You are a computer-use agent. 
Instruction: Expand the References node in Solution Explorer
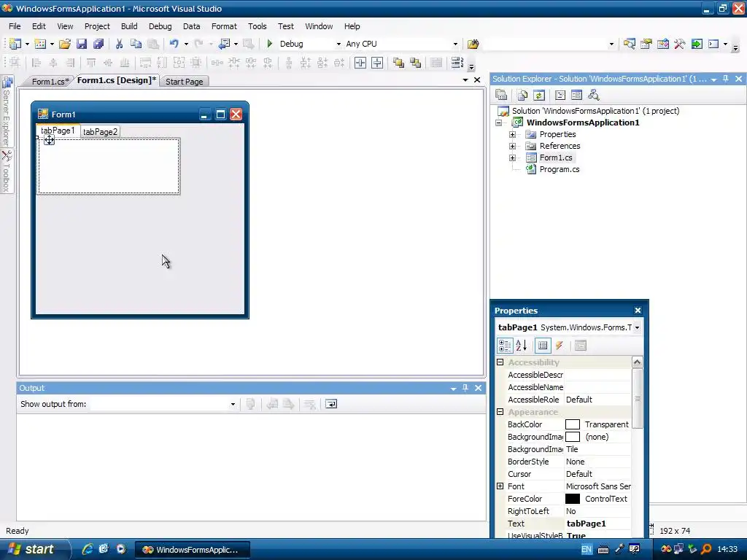point(512,146)
